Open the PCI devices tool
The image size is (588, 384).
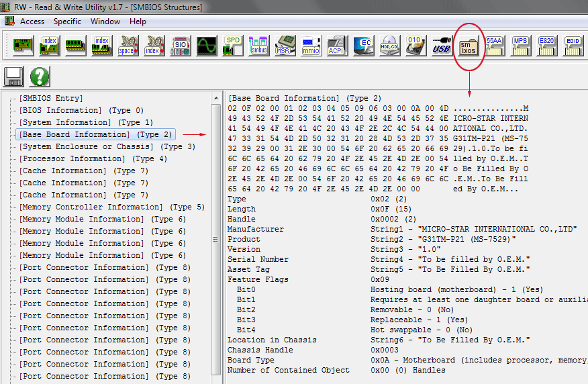[23, 46]
